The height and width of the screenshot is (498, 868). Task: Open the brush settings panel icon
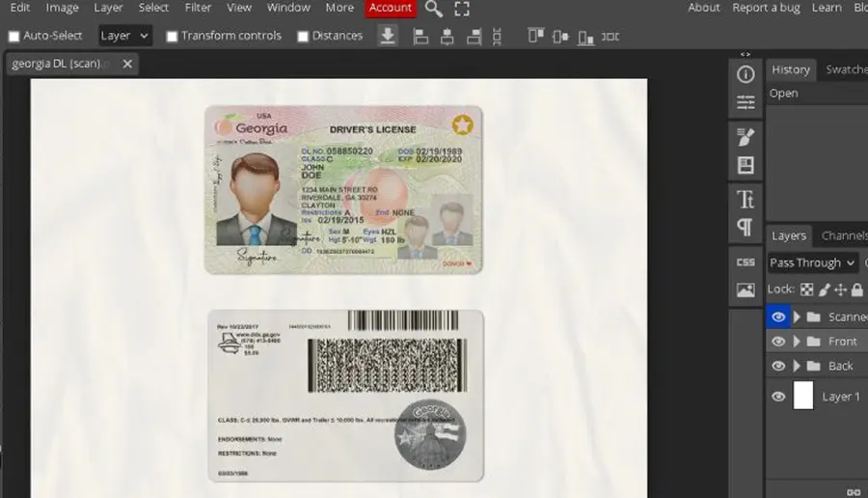coord(746,137)
